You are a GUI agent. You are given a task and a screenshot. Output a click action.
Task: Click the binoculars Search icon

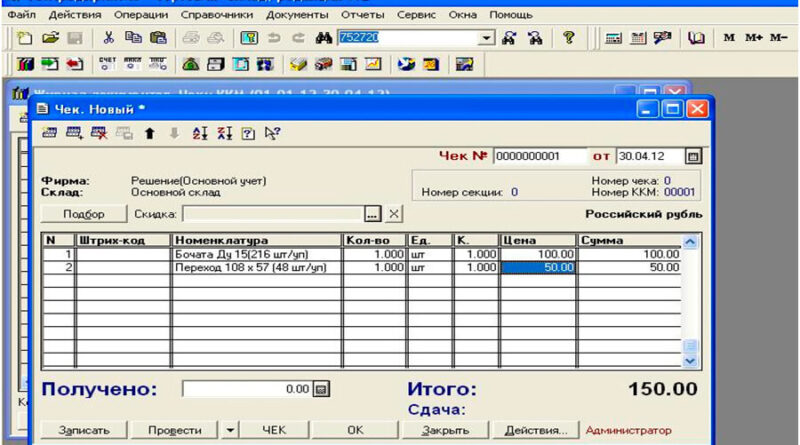(323, 37)
